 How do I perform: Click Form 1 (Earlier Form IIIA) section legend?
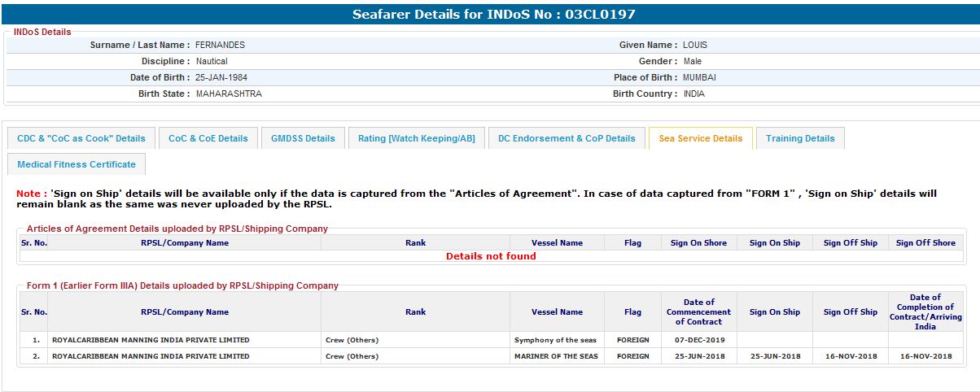click(x=182, y=285)
